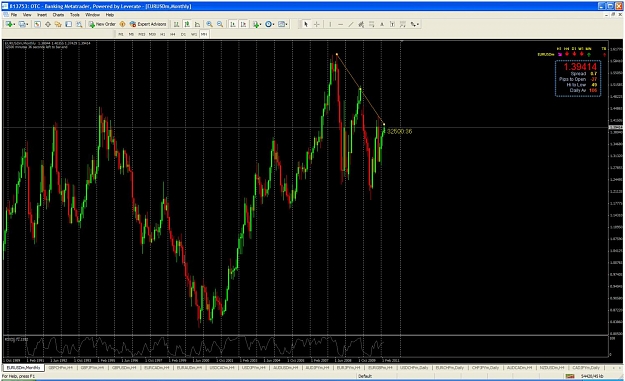Screen dimensions: 625x381
Task: Click the New Order button
Action: [x=102, y=24]
